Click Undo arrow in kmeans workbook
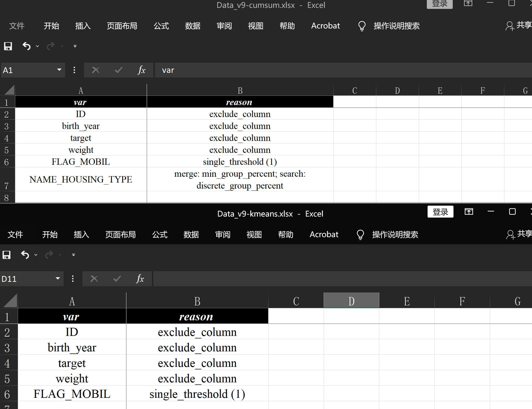 point(25,255)
